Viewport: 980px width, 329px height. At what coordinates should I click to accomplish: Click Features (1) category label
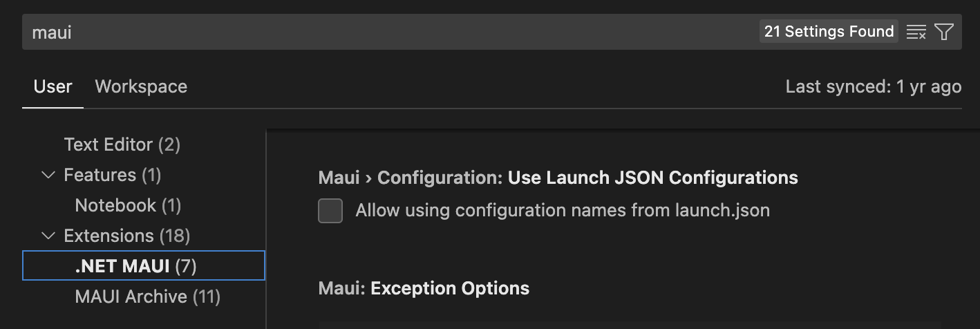tap(113, 175)
